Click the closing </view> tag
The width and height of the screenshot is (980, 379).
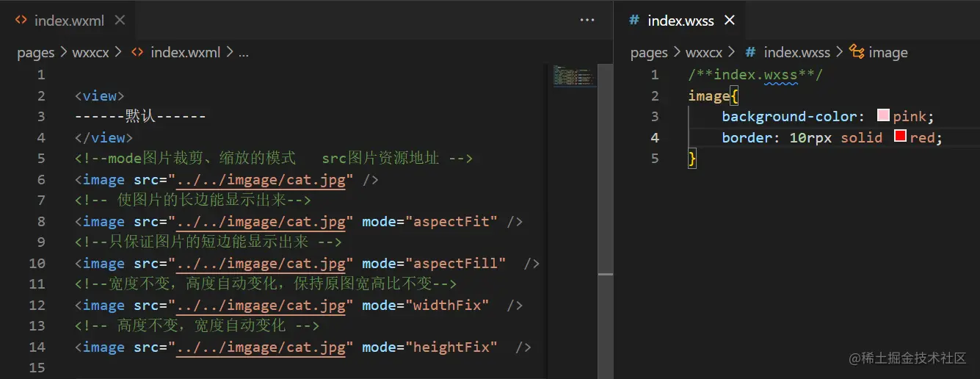[x=104, y=137]
